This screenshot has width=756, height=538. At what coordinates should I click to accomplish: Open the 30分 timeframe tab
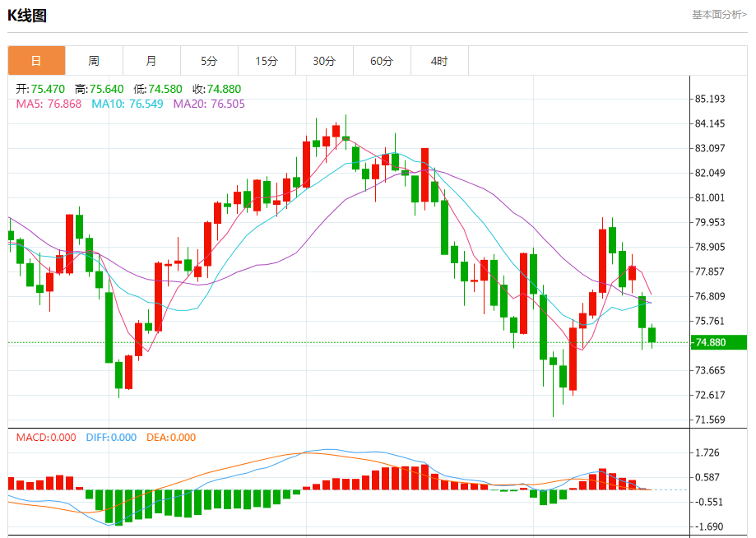tap(324, 61)
